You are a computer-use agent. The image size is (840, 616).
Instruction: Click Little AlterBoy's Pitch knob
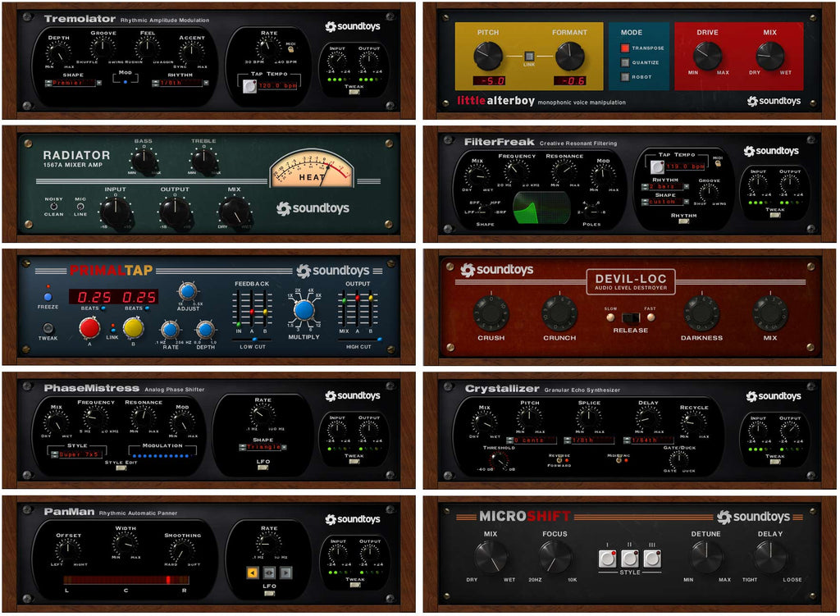click(x=488, y=57)
